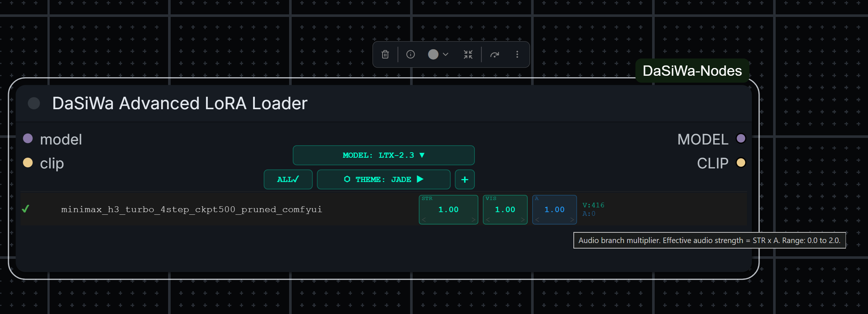Click the MODEL output socket
This screenshot has height=314, width=868.
(x=741, y=139)
